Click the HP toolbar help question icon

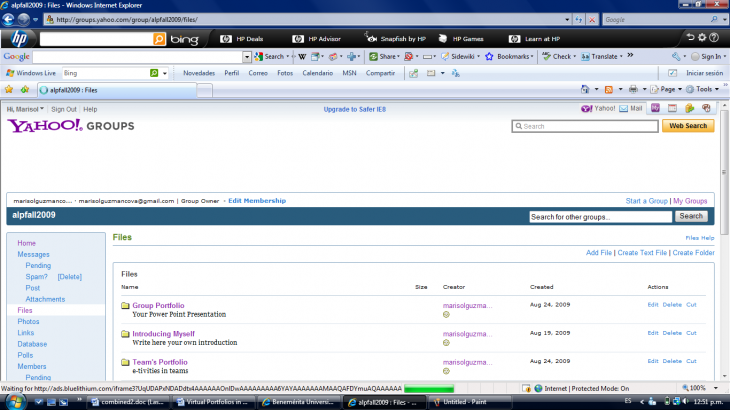coord(714,38)
